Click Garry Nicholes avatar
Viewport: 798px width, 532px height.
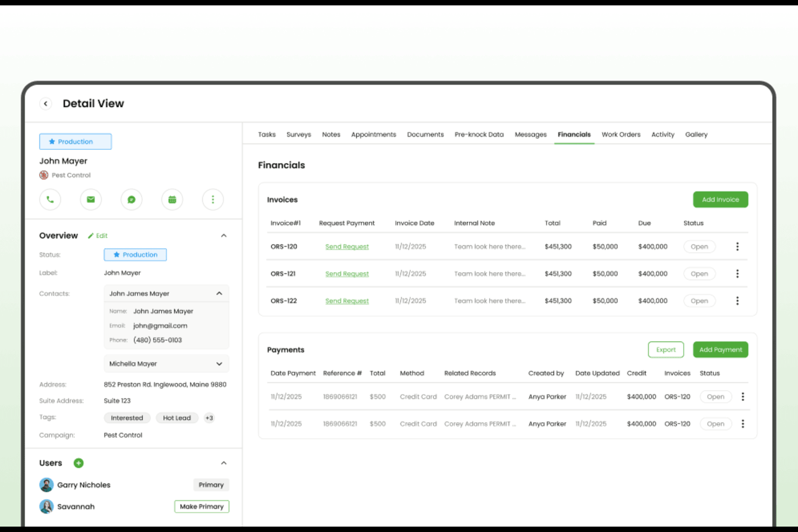[x=46, y=485]
